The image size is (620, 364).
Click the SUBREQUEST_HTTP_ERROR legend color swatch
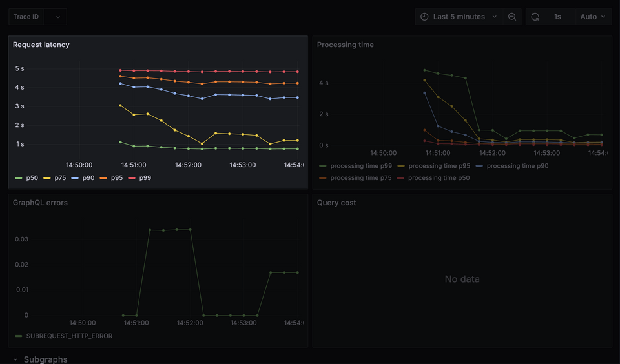tap(19, 336)
